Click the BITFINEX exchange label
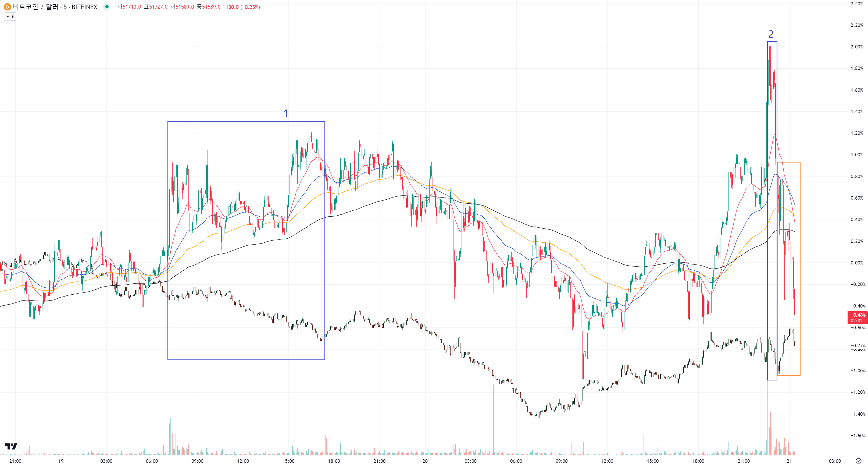The image size is (868, 466). click(84, 7)
